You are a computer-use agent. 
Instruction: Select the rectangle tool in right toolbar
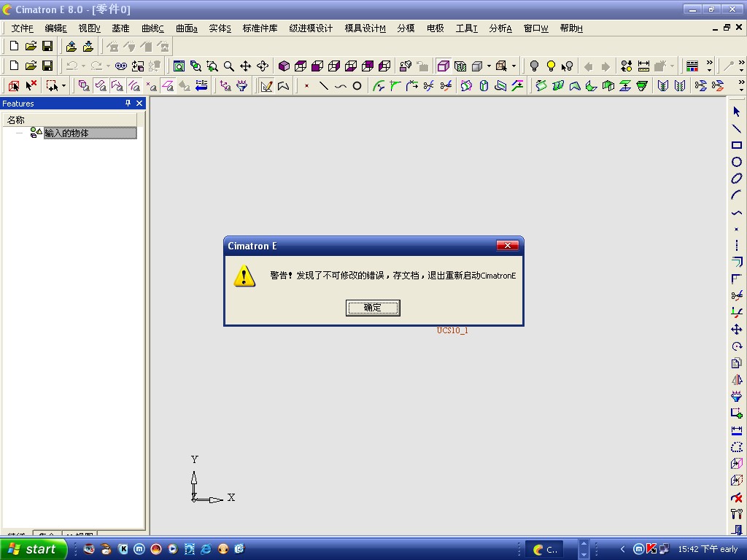pyautogui.click(x=737, y=145)
